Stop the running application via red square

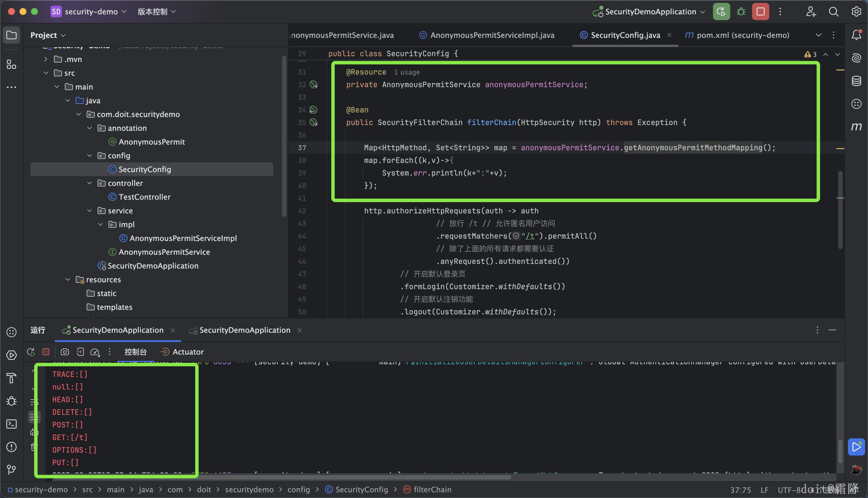point(760,12)
